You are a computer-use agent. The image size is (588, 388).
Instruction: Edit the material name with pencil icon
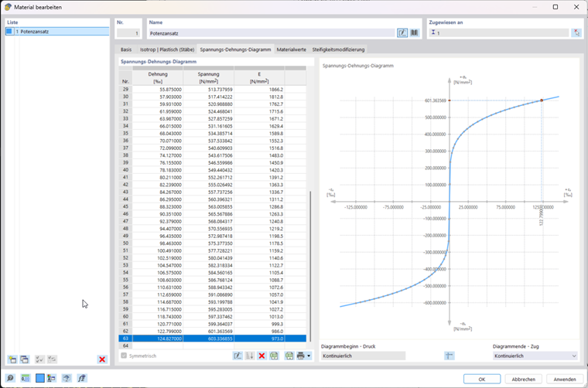[402, 33]
